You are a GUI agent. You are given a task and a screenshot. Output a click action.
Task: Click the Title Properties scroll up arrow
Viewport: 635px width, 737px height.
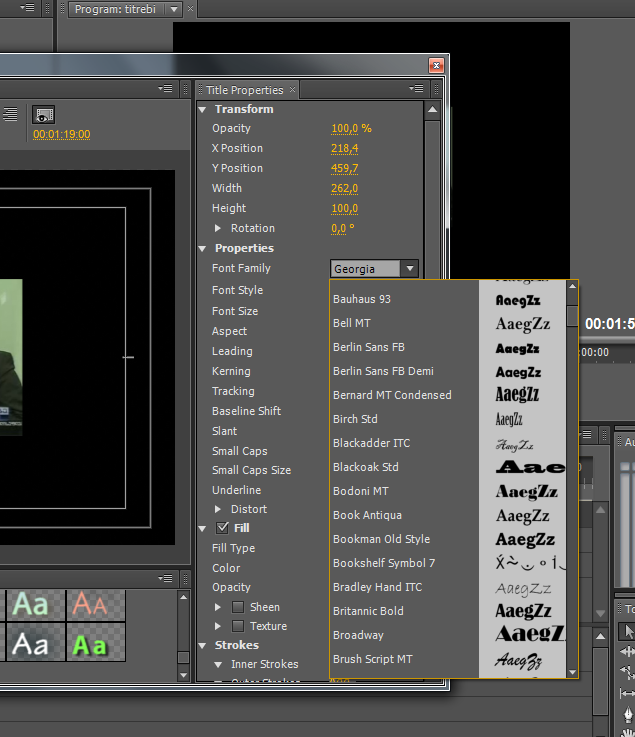tap(432, 110)
